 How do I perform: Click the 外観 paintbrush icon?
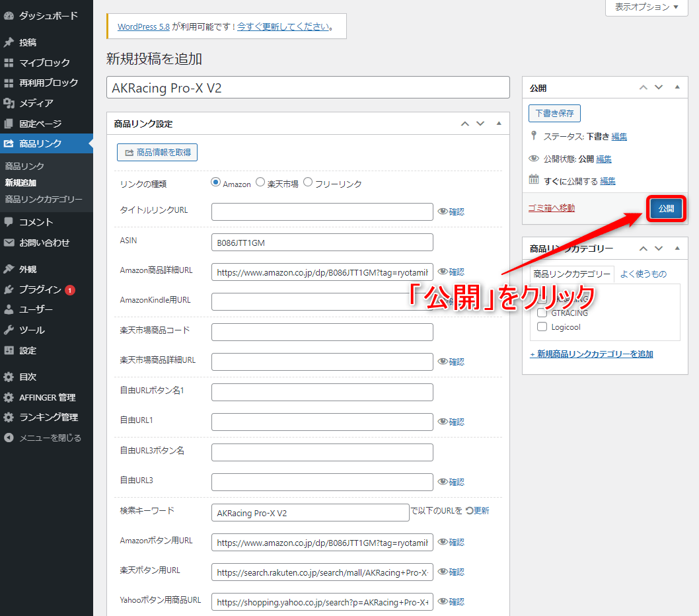[9, 269]
